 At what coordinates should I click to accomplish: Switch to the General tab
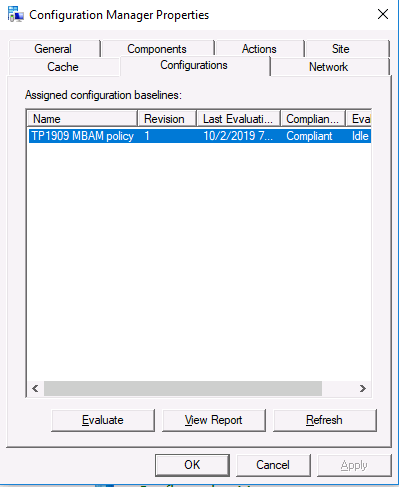pyautogui.click(x=54, y=49)
